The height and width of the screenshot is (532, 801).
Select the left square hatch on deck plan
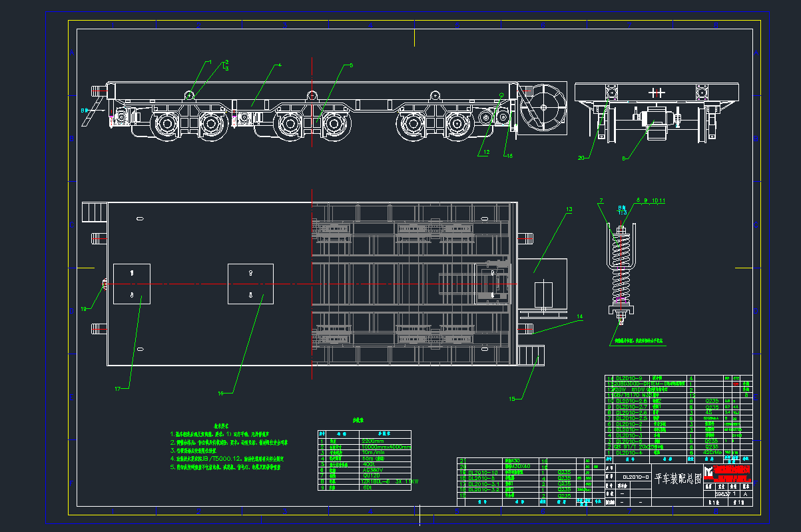132,284
